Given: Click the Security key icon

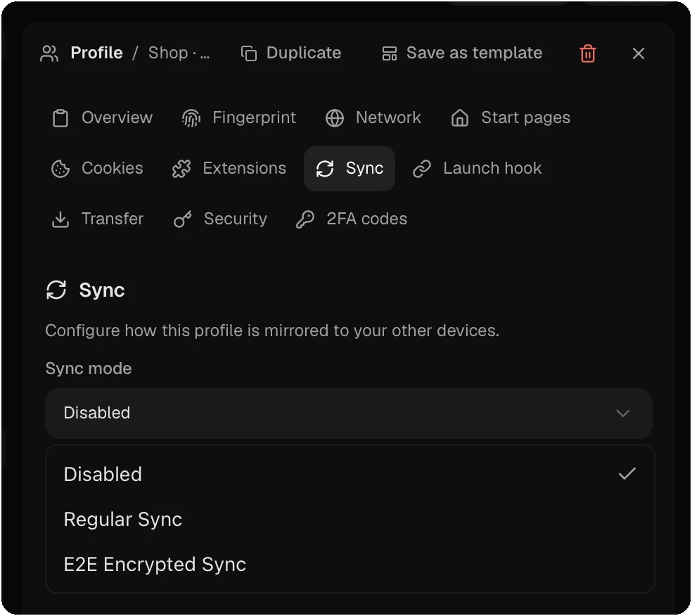Looking at the screenshot, I should click(x=182, y=219).
